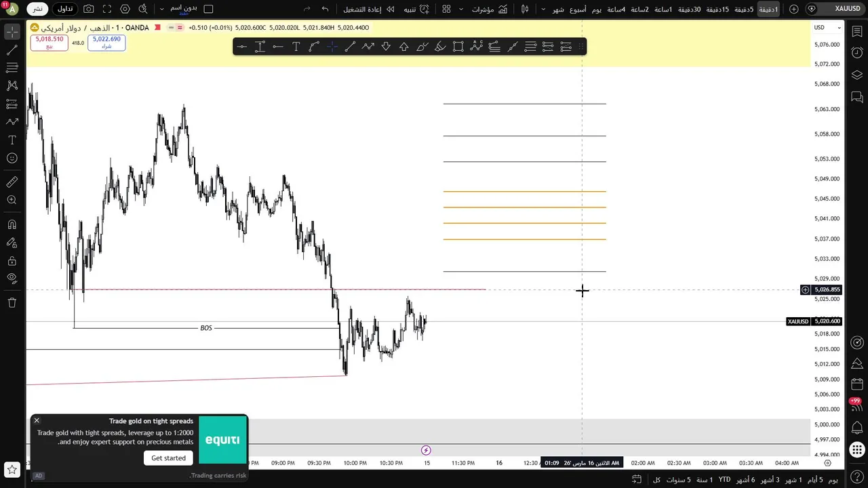Open the candlestick chart type selector

pyautogui.click(x=525, y=9)
